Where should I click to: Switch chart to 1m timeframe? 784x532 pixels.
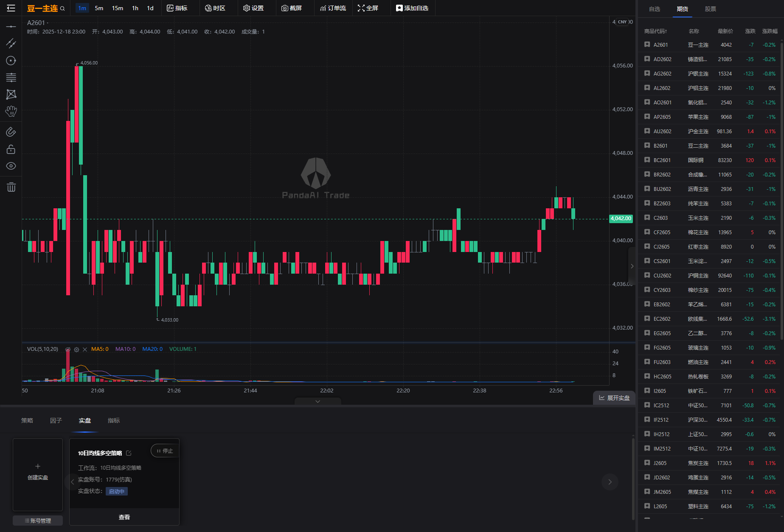click(x=82, y=8)
